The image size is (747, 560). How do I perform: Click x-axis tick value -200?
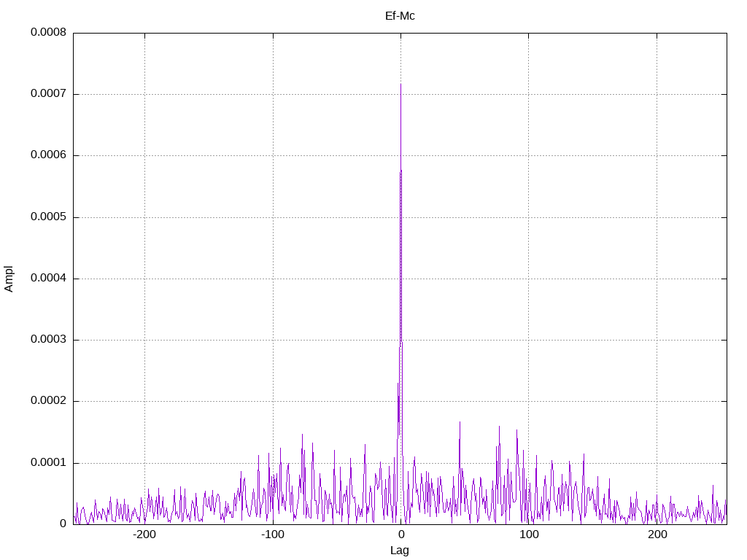click(x=144, y=534)
